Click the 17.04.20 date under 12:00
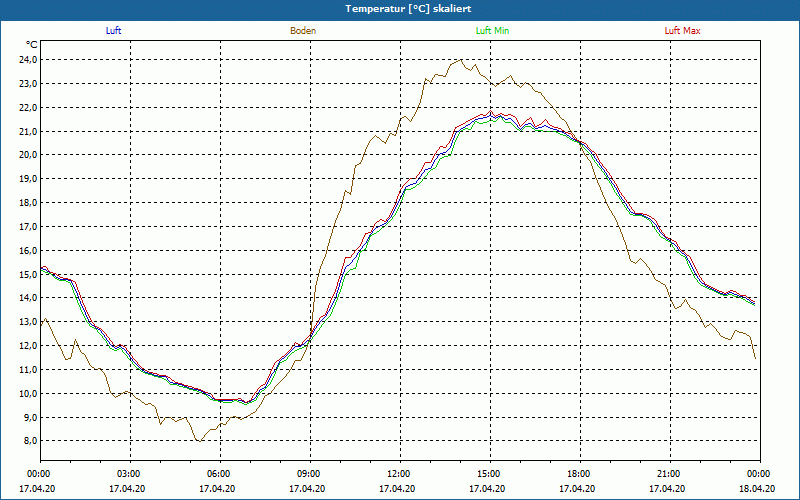Screen dimensions: 800x500 point(397,489)
